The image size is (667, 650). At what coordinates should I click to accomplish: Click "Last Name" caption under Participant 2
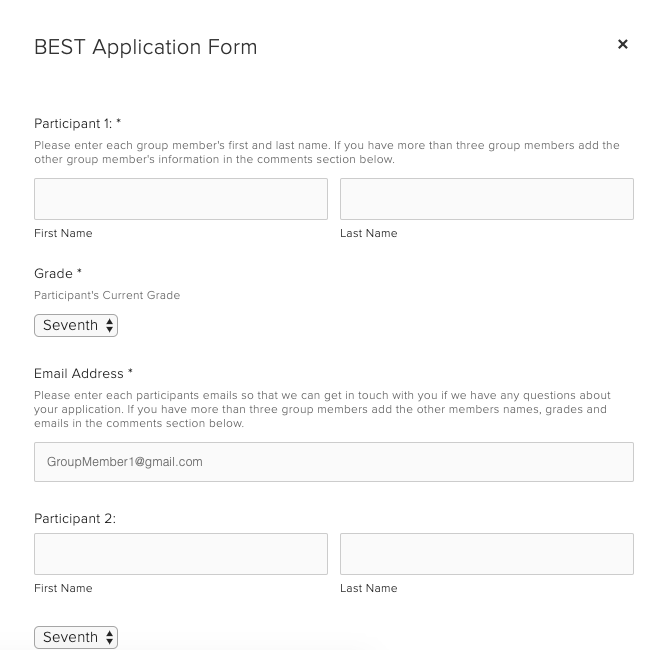click(x=368, y=588)
